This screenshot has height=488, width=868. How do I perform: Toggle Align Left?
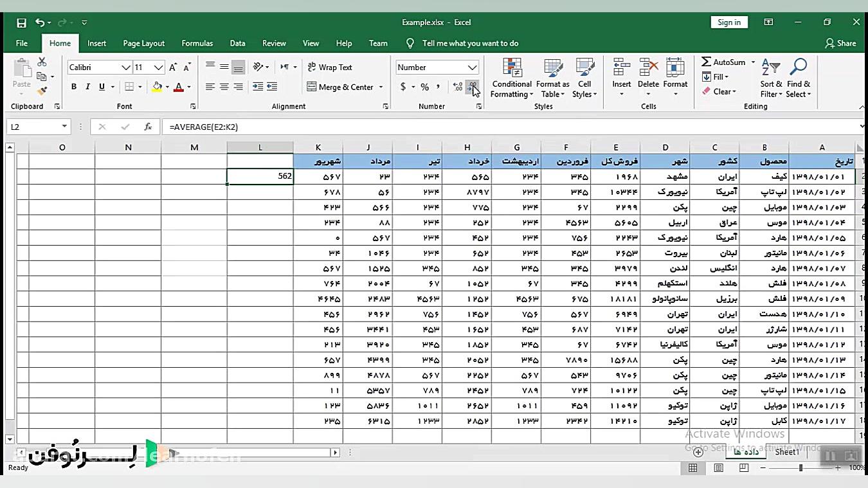tap(210, 87)
